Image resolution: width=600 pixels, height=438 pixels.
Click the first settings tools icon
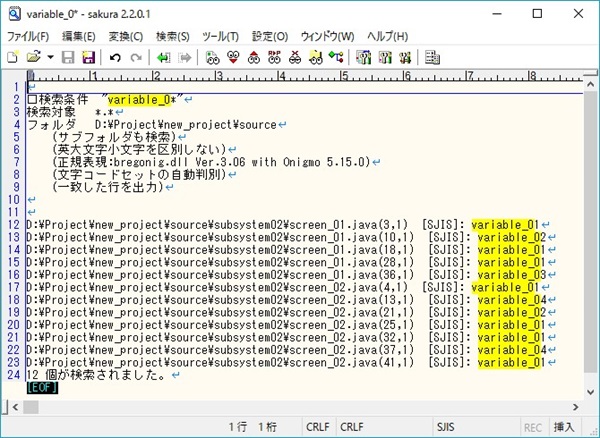click(364, 58)
